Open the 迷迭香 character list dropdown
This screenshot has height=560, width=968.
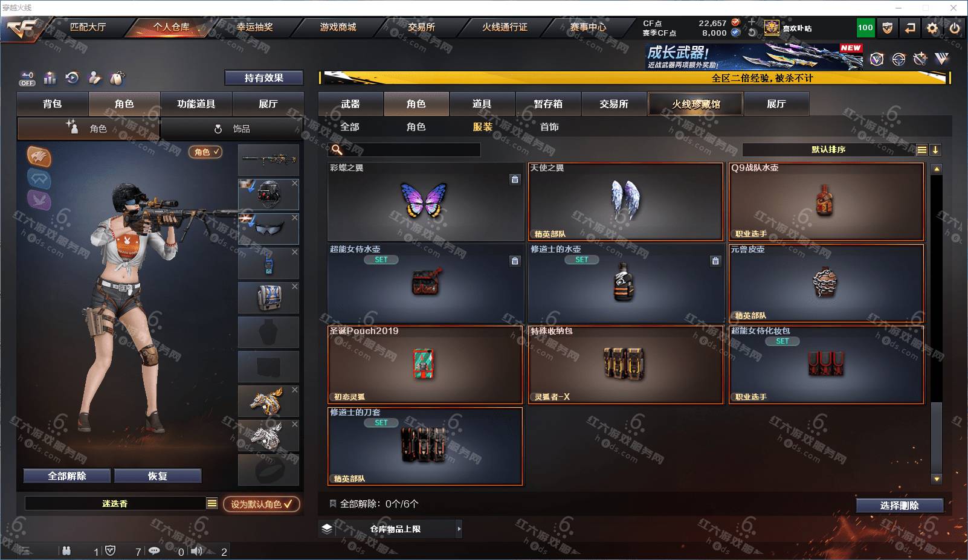point(212,503)
